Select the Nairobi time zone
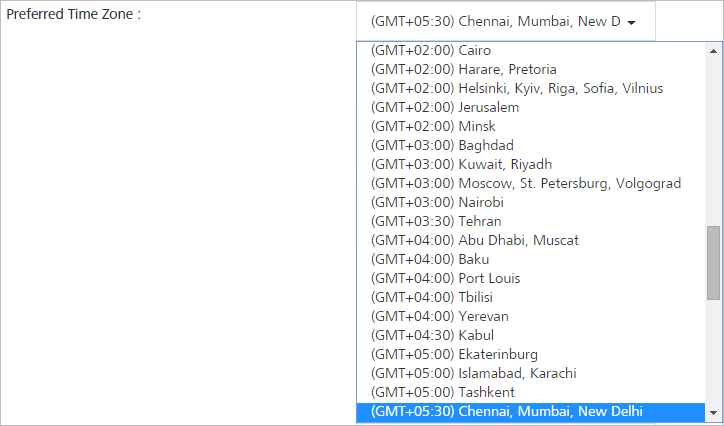This screenshot has width=724, height=426. coord(531,202)
